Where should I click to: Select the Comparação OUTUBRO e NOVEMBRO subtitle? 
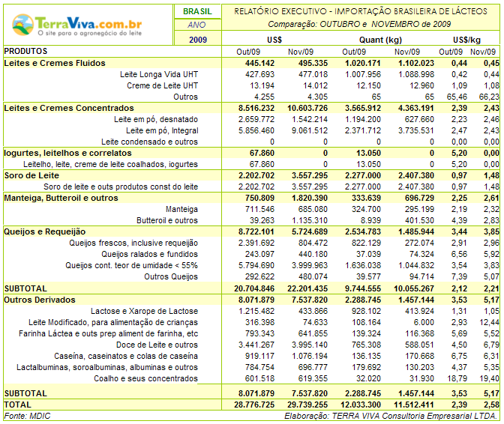[x=359, y=24]
